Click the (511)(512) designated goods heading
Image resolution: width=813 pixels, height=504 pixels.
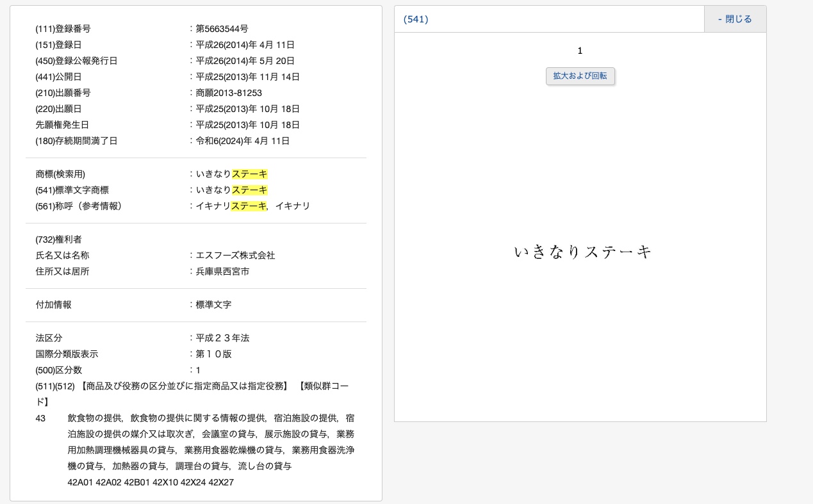192,394
